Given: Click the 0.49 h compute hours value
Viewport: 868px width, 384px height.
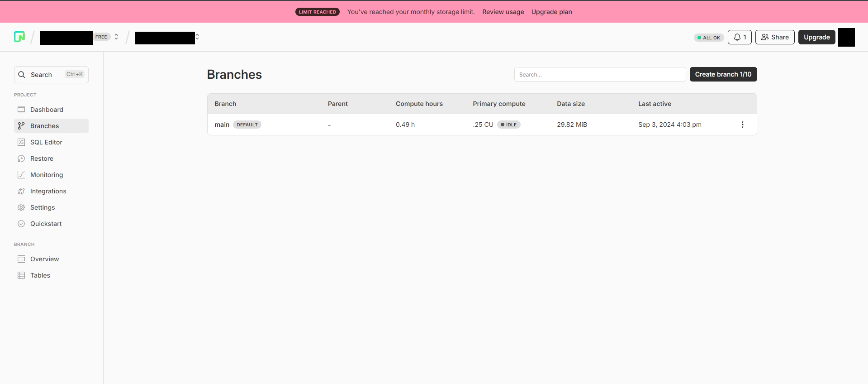Looking at the screenshot, I should click(x=405, y=125).
